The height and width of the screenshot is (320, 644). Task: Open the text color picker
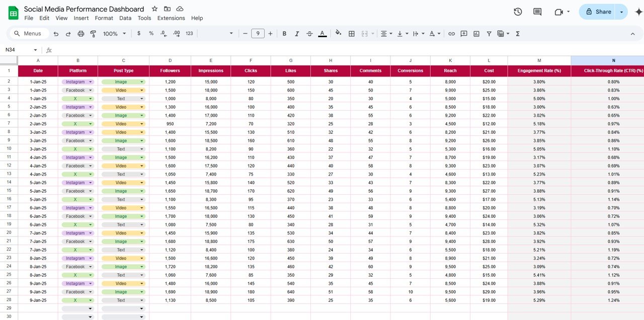pos(323,34)
